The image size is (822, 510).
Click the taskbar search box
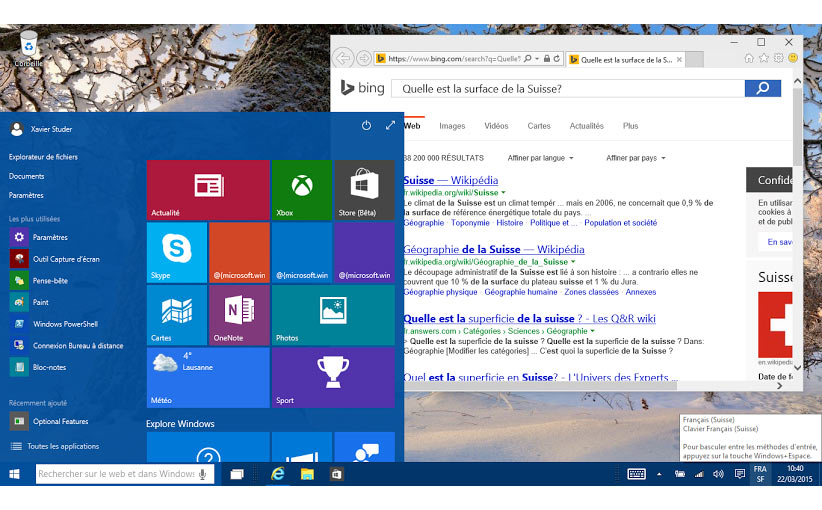click(x=125, y=474)
